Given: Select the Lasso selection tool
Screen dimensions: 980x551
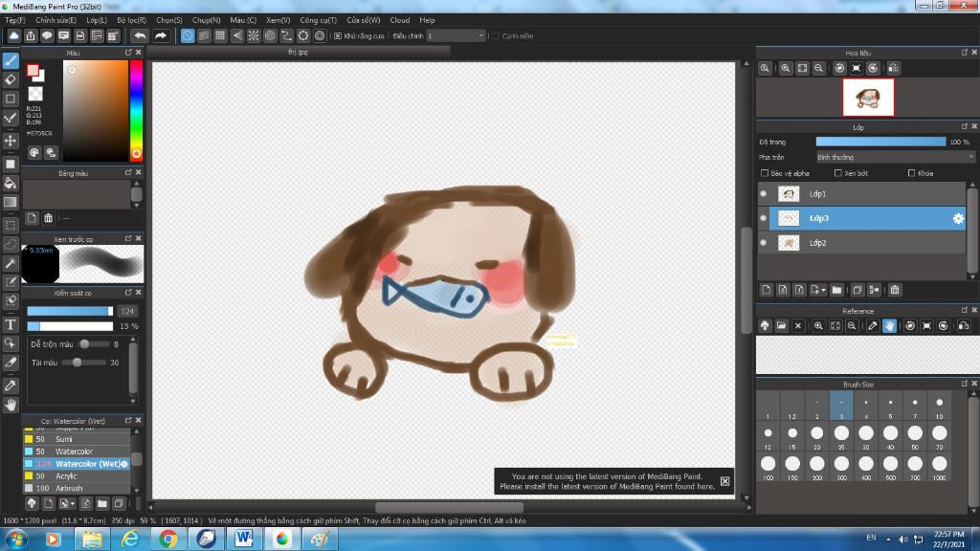Looking at the screenshot, I should click(x=11, y=244).
